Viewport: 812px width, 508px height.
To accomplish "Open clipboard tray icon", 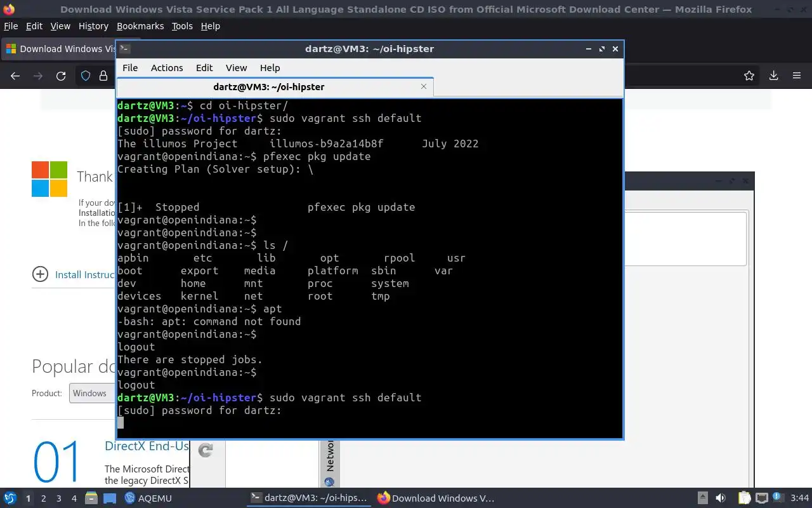I will pos(744,498).
